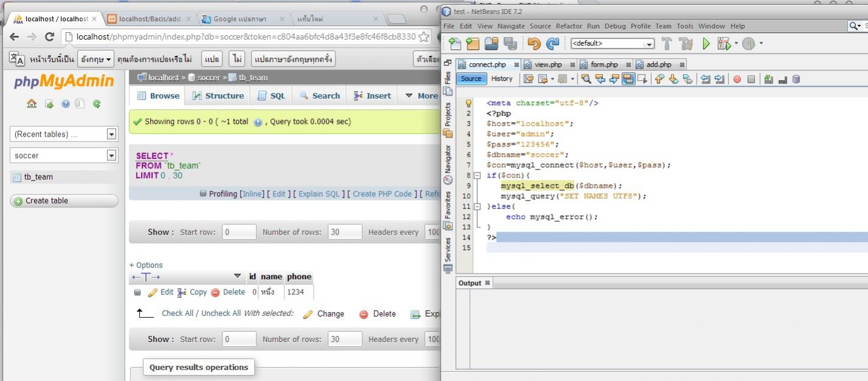
Task: Click the Redo arrow in NetBeans toolbar
Action: click(553, 44)
